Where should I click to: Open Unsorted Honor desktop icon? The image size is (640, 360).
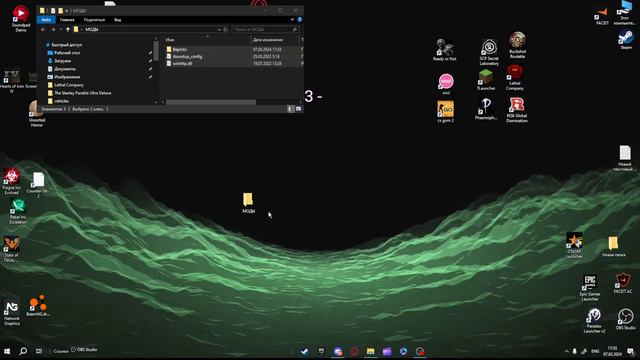pos(37,114)
